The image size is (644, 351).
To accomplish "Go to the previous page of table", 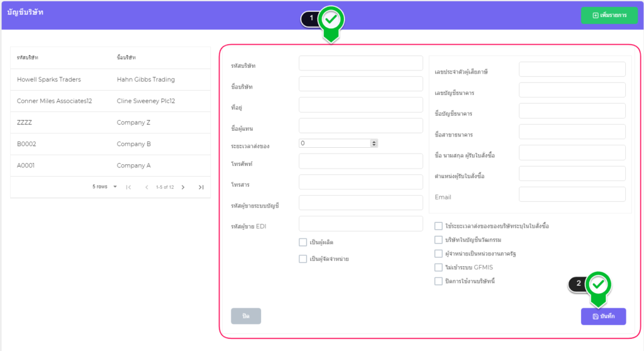I will (x=147, y=187).
